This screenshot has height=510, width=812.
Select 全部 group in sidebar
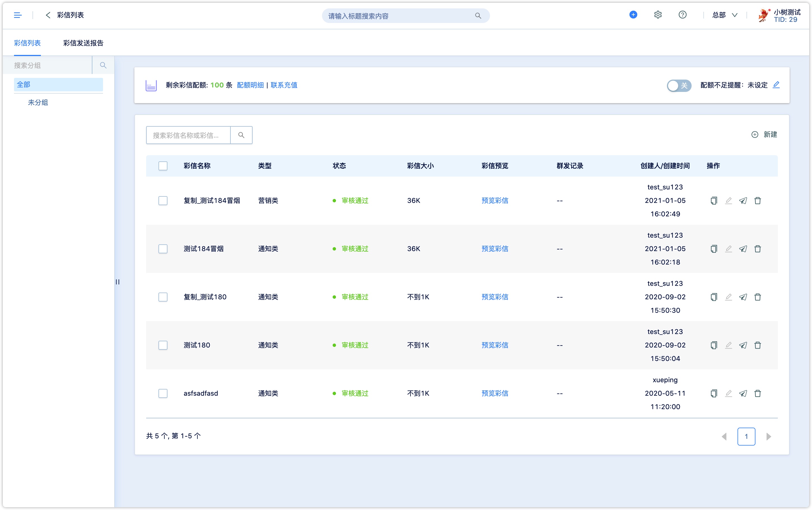tap(58, 85)
